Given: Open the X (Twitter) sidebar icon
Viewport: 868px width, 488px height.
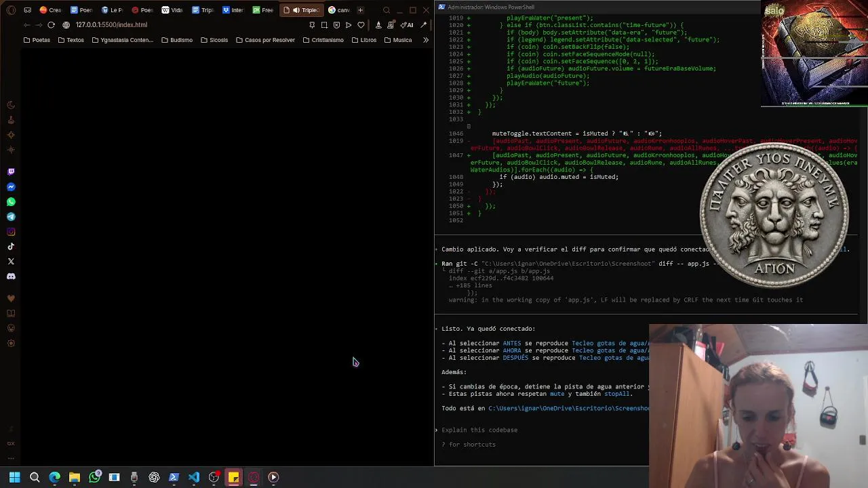Looking at the screenshot, I should (x=11, y=262).
